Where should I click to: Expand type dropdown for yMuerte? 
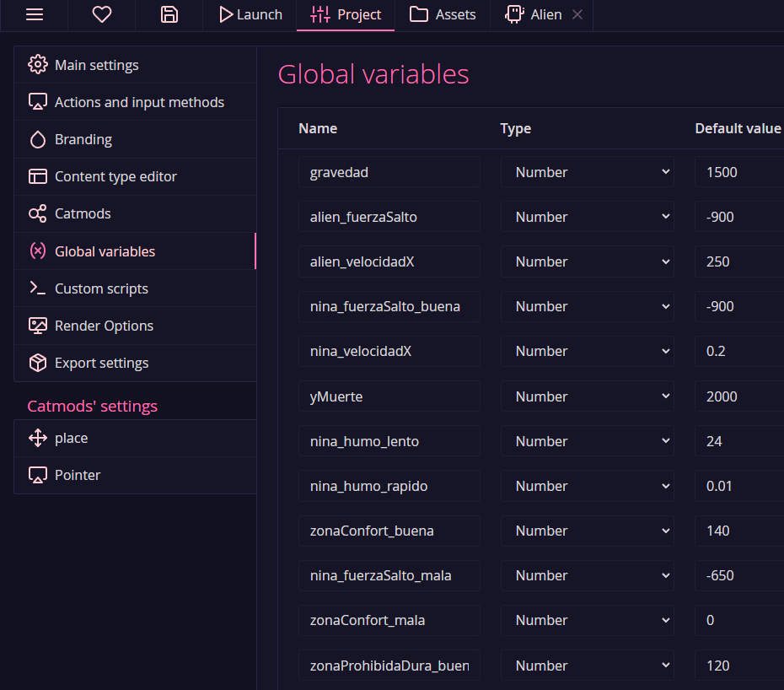click(587, 396)
